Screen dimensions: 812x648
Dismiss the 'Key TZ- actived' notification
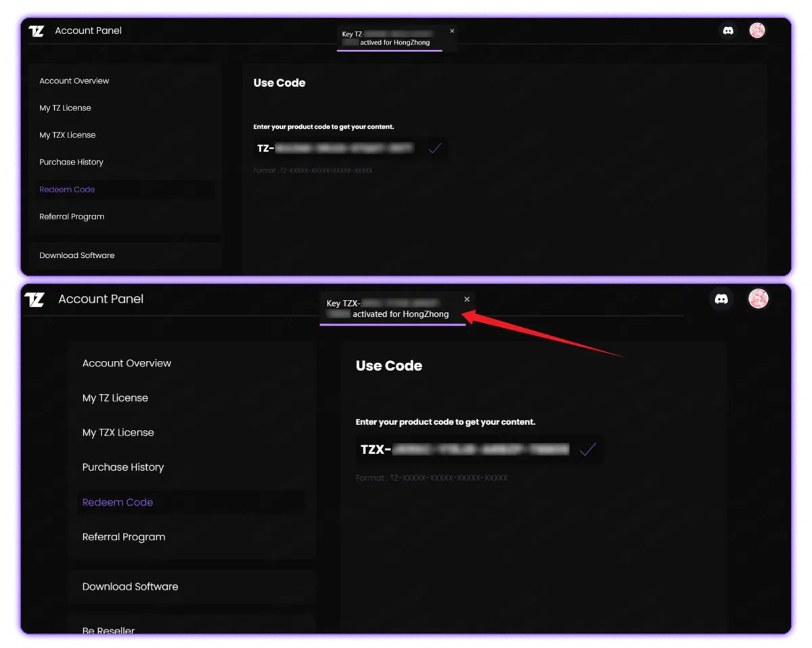tap(452, 31)
